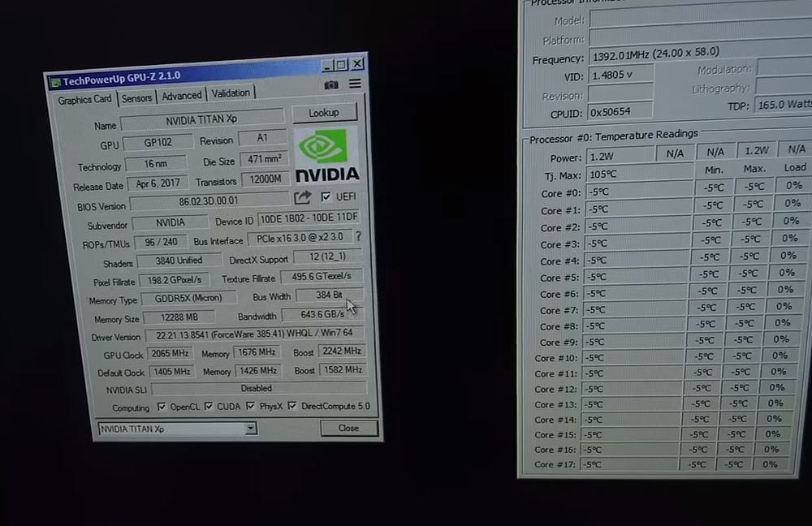Image resolution: width=812 pixels, height=526 pixels.
Task: Click the Memory Size value 12288 MB
Action: pyautogui.click(x=179, y=317)
